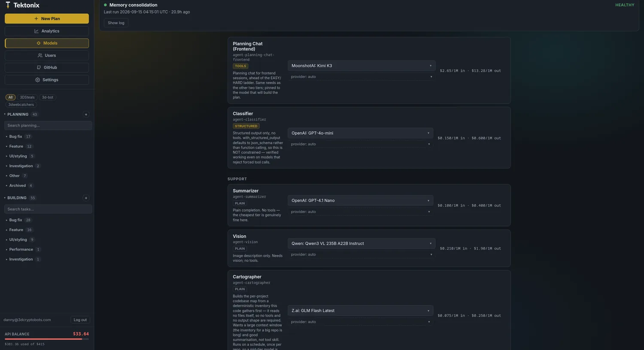This screenshot has height=350, width=644.
Task: Open Summarizer provider dropdown
Action: click(360, 212)
